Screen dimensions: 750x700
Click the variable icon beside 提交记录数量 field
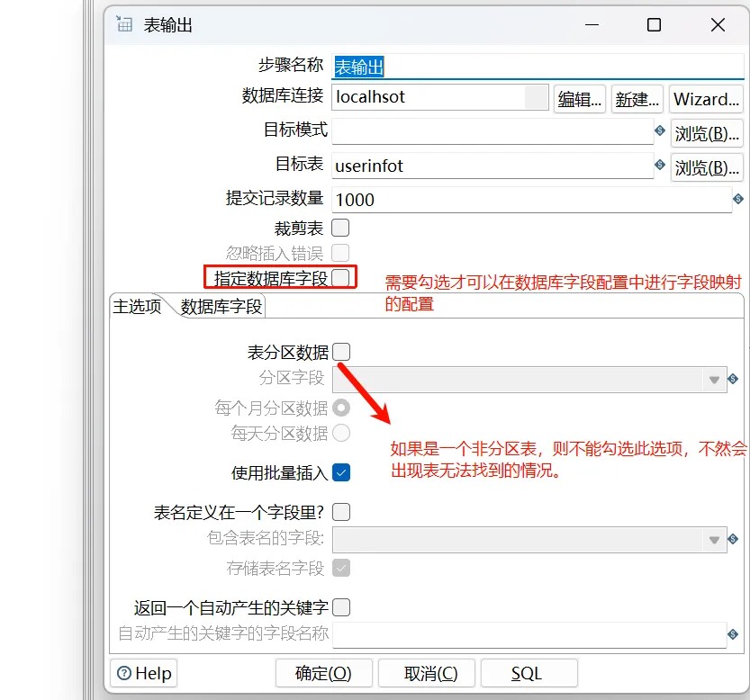click(x=738, y=199)
